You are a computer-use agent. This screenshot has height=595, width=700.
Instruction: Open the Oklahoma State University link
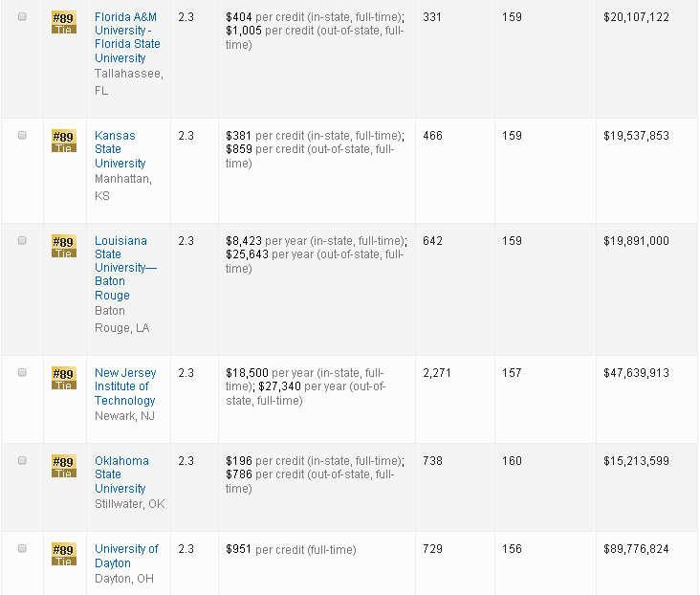click(121, 474)
